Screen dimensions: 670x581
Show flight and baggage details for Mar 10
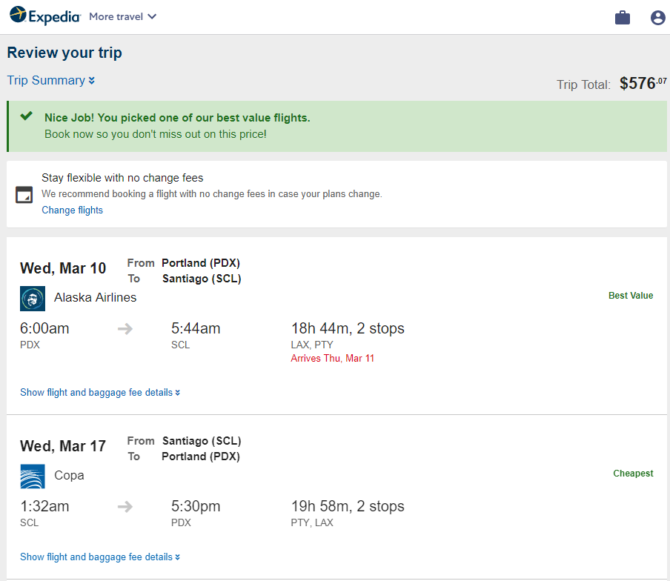(100, 392)
